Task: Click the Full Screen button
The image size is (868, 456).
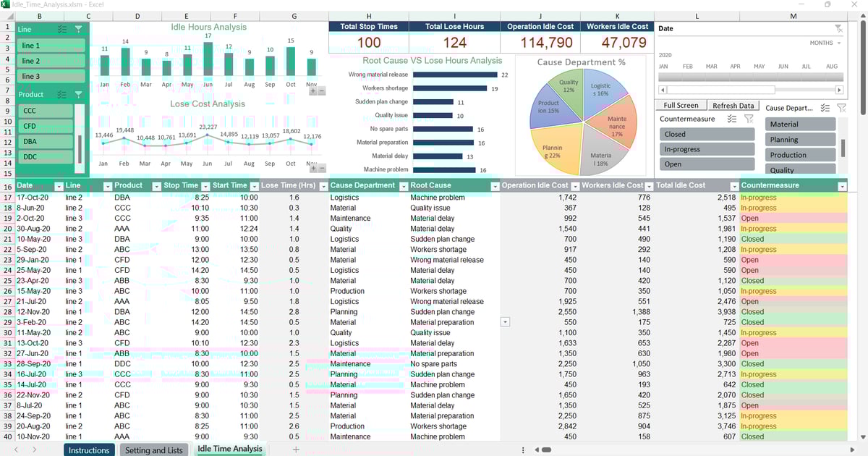Action: pos(681,105)
